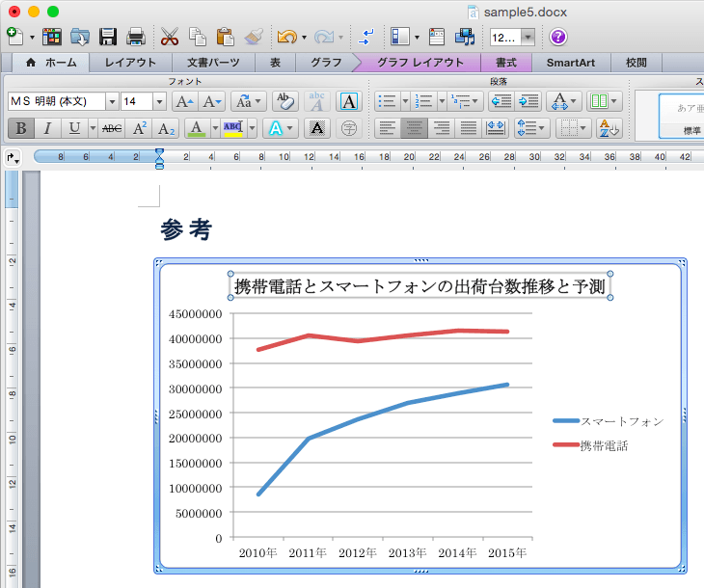Open the zoom percentage dropdown
Image resolution: width=704 pixels, height=588 pixels.
(x=528, y=38)
